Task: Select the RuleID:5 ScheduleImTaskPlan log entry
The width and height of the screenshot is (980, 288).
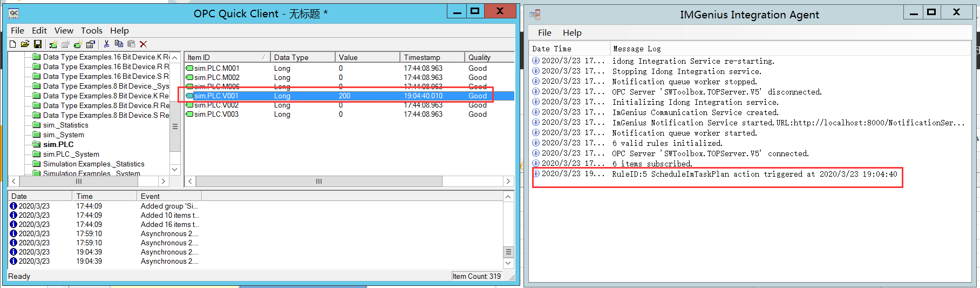Action: pyautogui.click(x=754, y=175)
